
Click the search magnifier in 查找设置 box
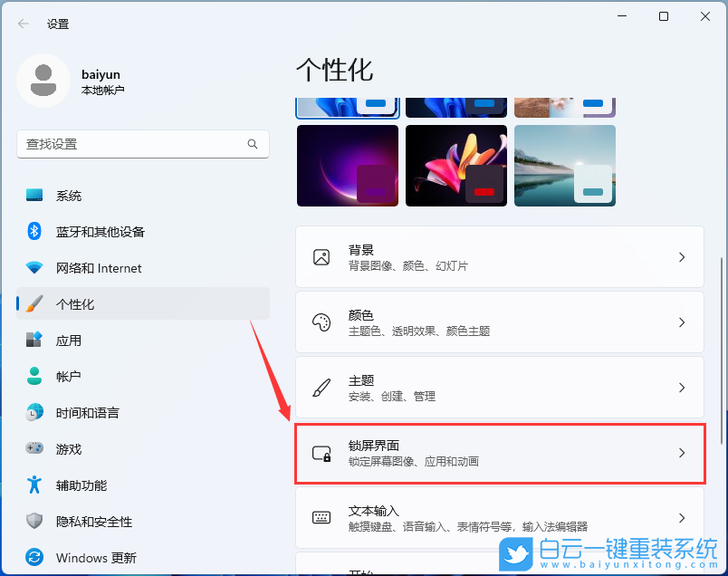[254, 144]
